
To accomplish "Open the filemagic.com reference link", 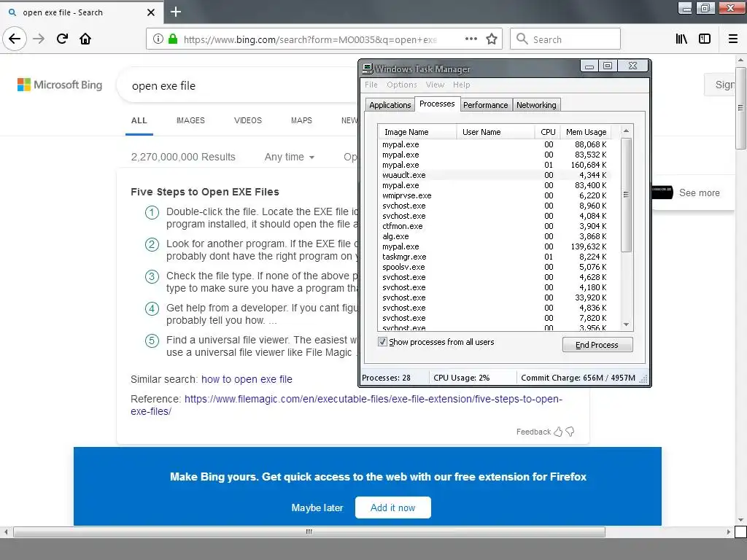I will click(347, 405).
